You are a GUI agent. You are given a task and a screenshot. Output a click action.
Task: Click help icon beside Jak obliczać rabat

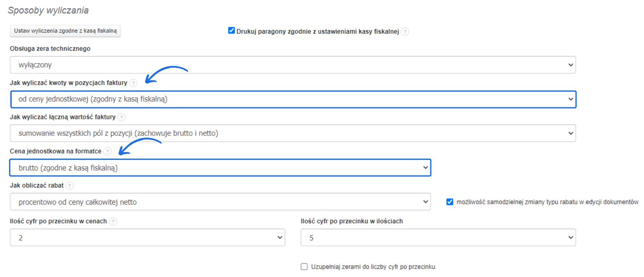point(69,186)
